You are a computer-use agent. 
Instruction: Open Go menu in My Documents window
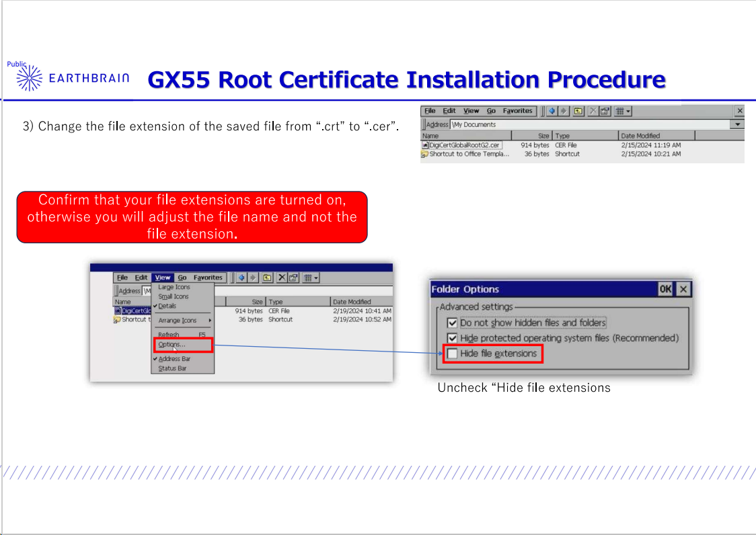pos(491,111)
